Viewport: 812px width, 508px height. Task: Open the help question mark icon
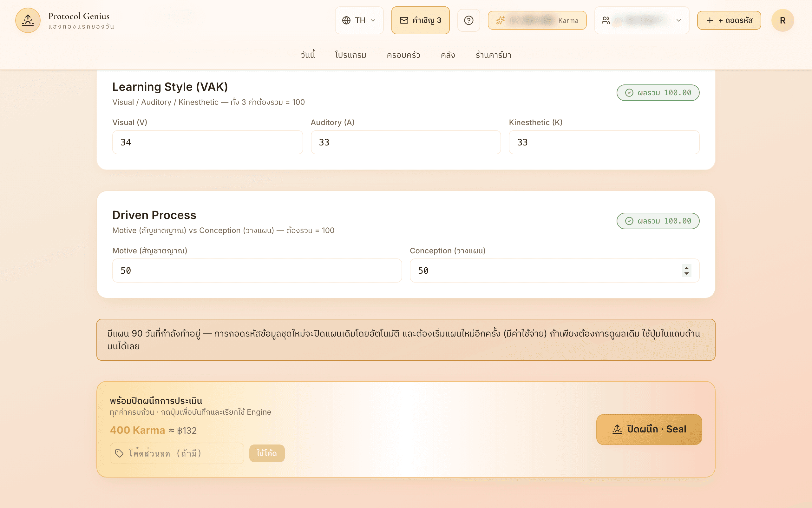coord(469,21)
